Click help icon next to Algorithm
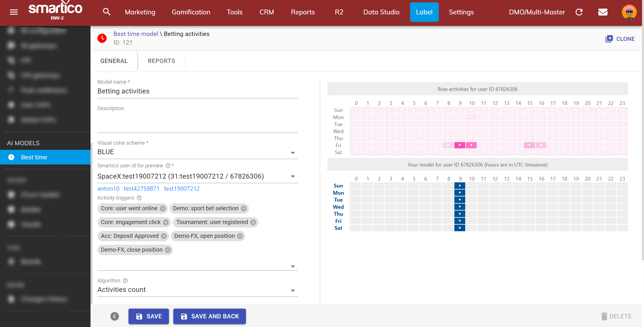This screenshot has width=644, height=327. tap(125, 281)
